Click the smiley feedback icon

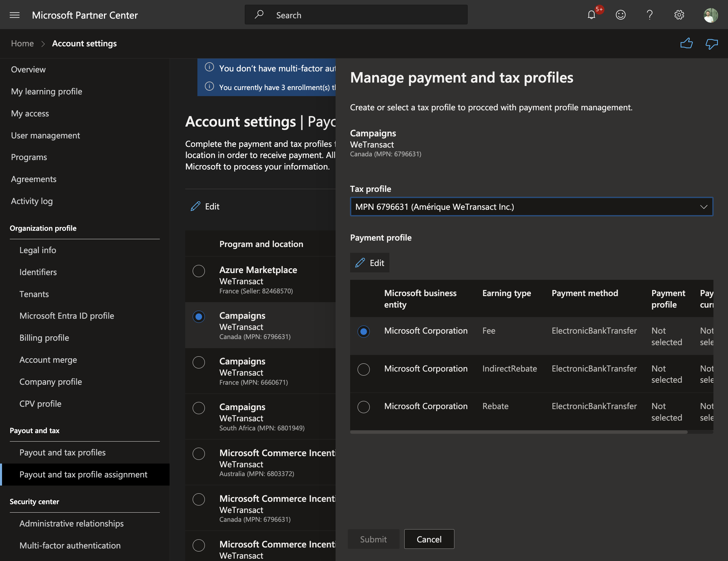(620, 15)
